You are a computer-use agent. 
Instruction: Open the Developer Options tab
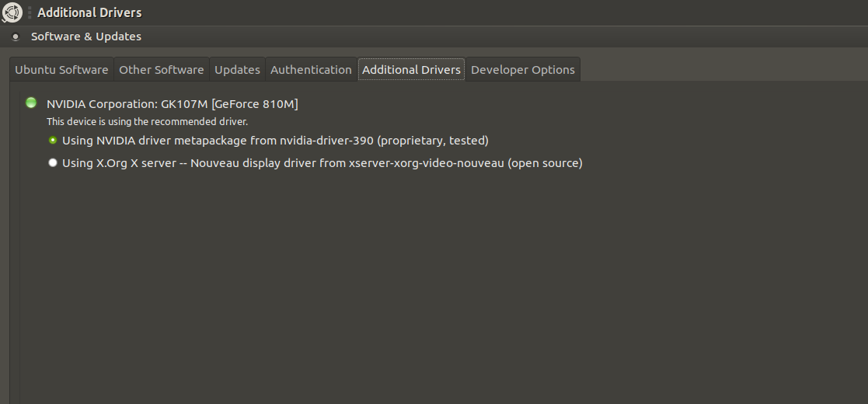(522, 70)
